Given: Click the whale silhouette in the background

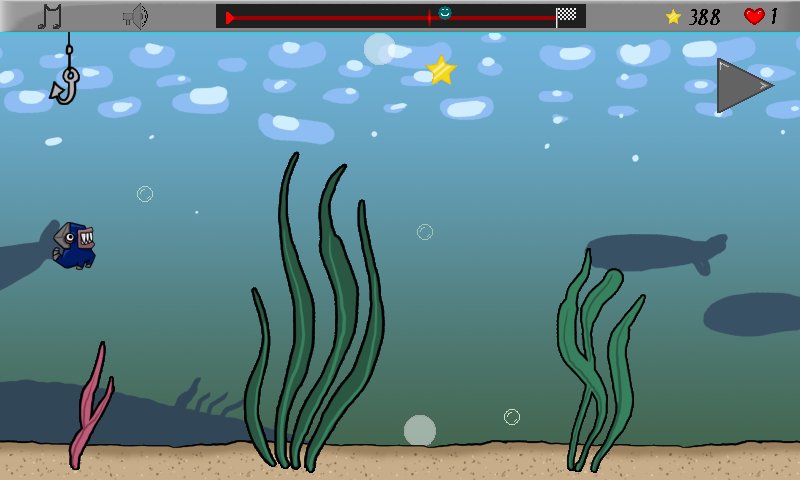Looking at the screenshot, I should (655, 250).
